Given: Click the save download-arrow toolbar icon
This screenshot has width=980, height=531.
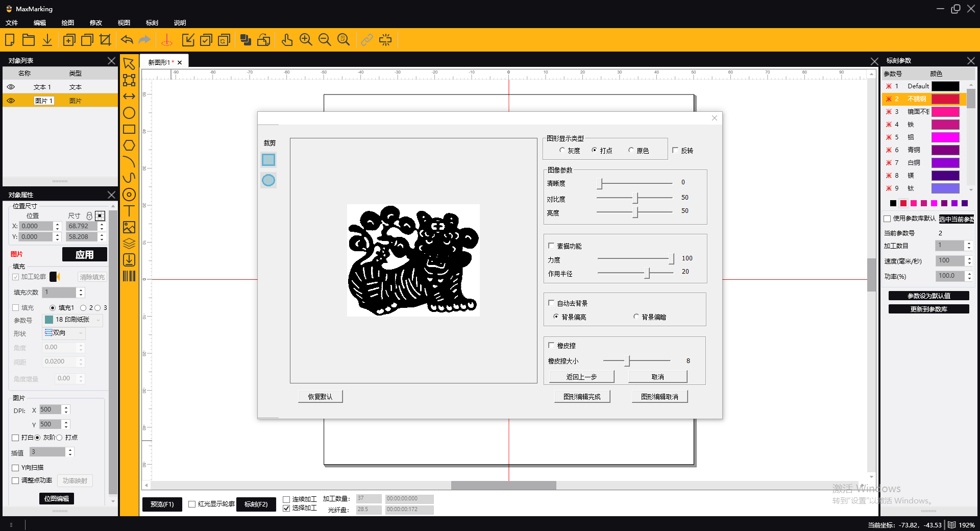Looking at the screenshot, I should 47,40.
